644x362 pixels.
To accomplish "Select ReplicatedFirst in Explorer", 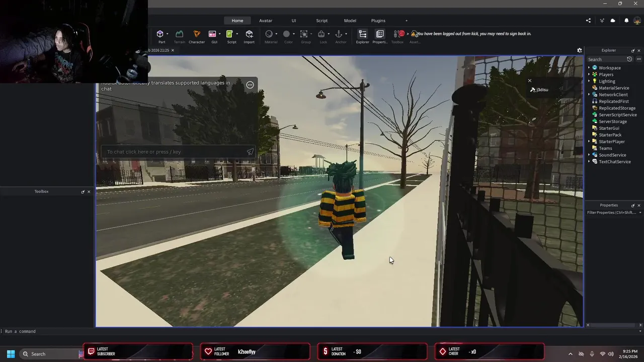I will point(613,101).
